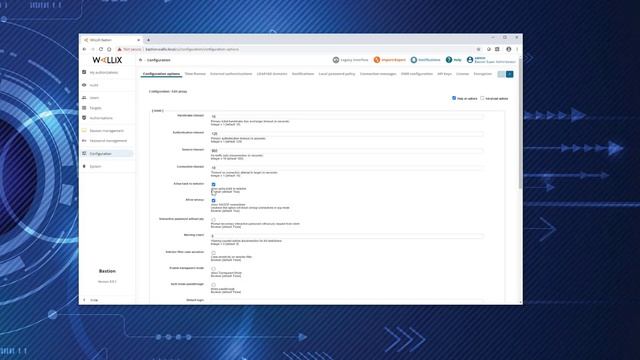The width and height of the screenshot is (640, 360).
Task: Edit the Handshake timeout field
Action: (347, 117)
